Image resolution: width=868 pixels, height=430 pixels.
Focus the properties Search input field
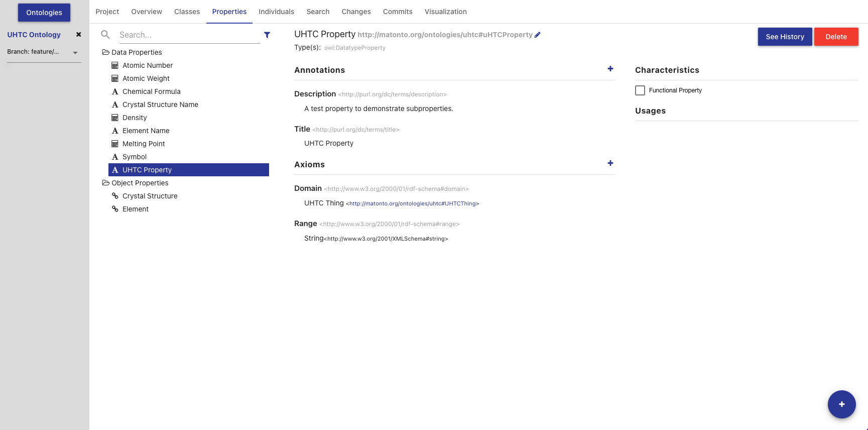tap(189, 35)
